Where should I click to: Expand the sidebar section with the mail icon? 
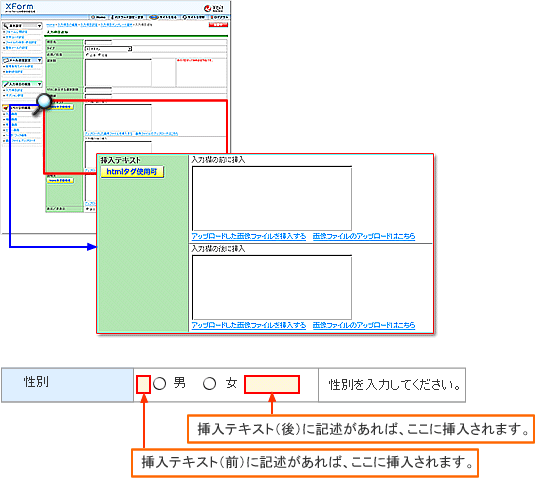coord(22,60)
